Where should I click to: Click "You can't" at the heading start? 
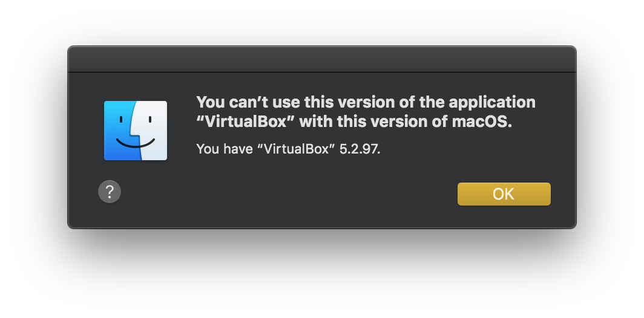click(x=232, y=102)
